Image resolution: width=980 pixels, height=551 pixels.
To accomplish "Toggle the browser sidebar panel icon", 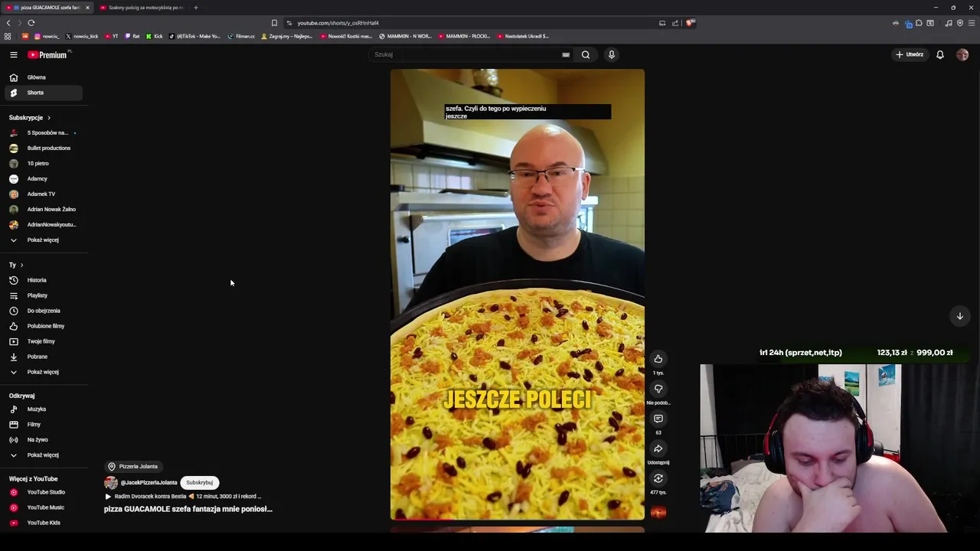I will (930, 23).
